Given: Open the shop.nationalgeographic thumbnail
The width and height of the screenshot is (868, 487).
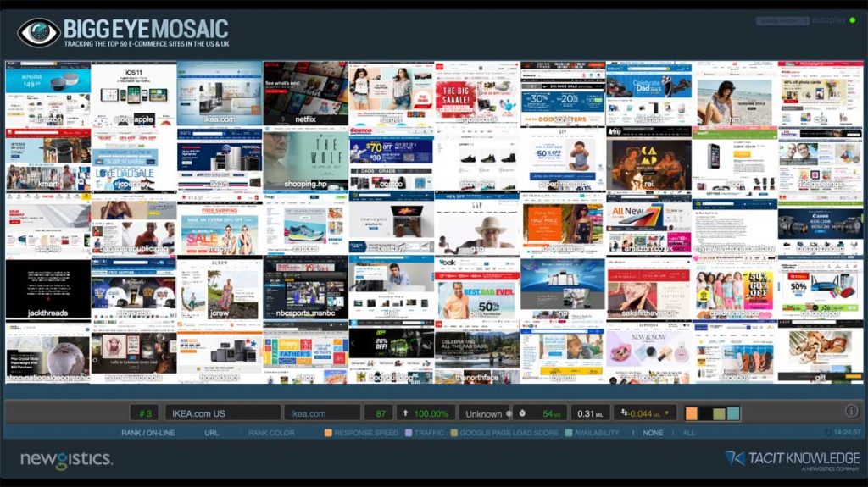Looking at the screenshot, I should 48,352.
